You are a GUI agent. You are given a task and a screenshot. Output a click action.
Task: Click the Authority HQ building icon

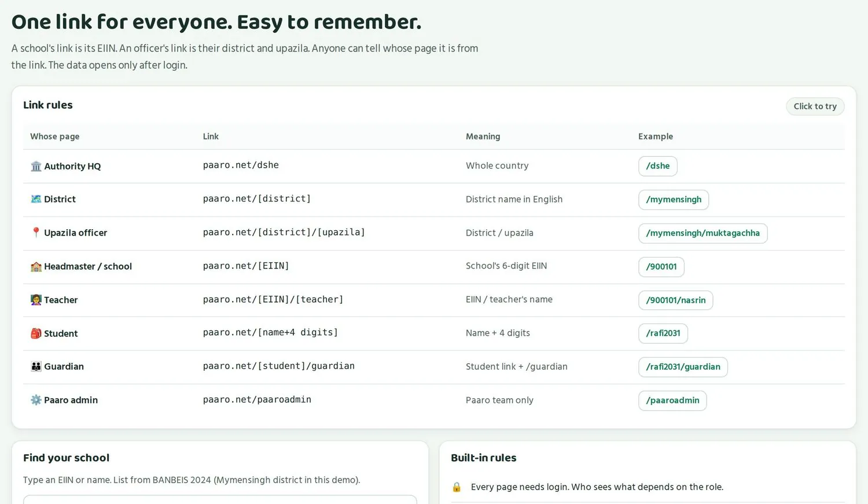coord(36,166)
